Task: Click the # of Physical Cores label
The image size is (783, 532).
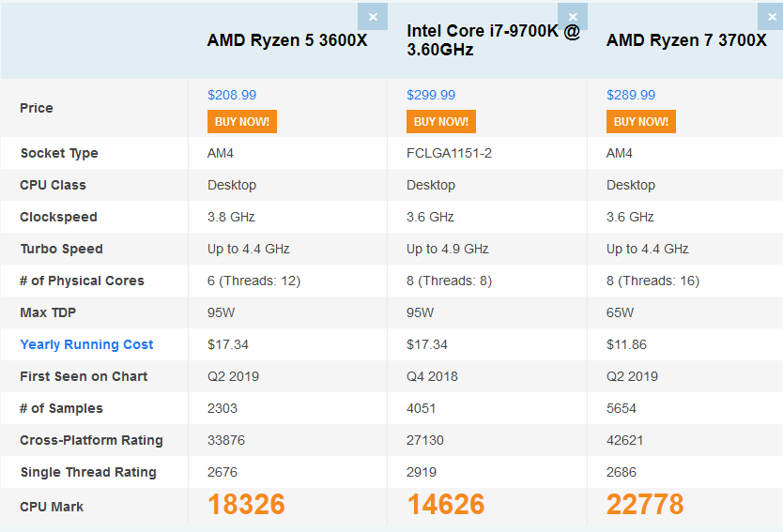Action: [x=82, y=281]
